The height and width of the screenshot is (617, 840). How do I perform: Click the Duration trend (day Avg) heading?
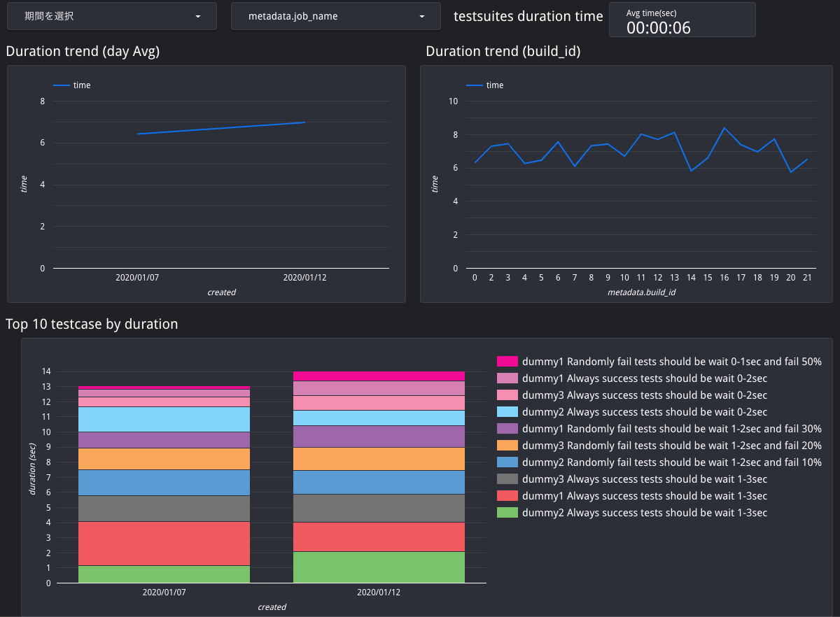(x=83, y=51)
